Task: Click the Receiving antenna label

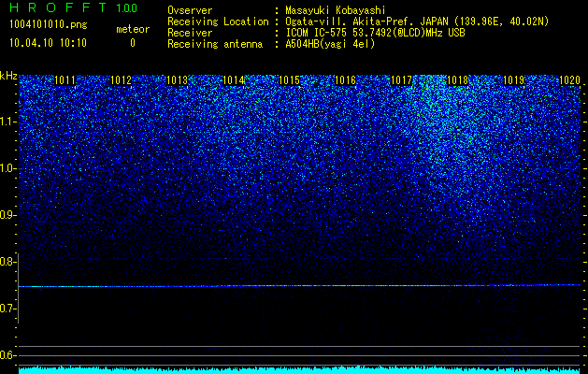Action: tap(215, 44)
